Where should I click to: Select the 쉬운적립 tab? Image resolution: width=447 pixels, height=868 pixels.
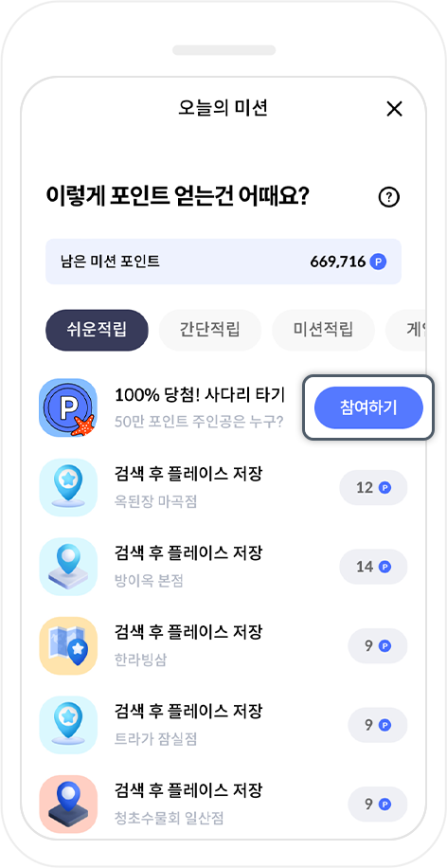click(97, 330)
